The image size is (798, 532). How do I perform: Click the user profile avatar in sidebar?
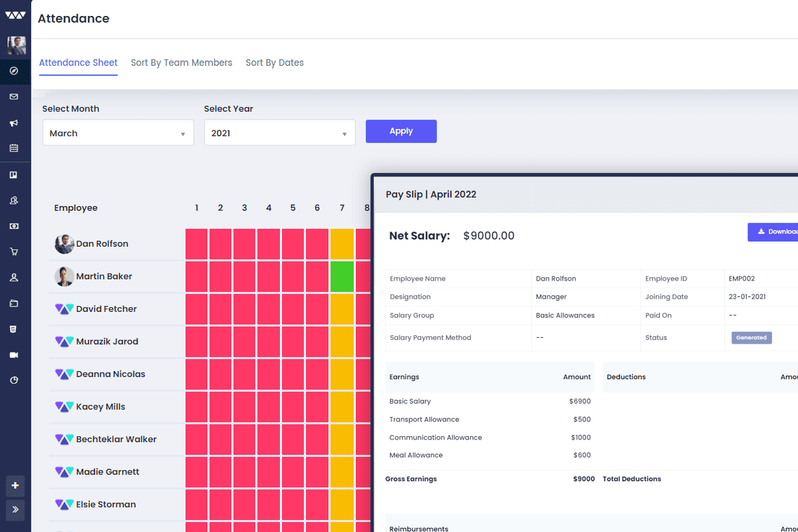coord(16,45)
